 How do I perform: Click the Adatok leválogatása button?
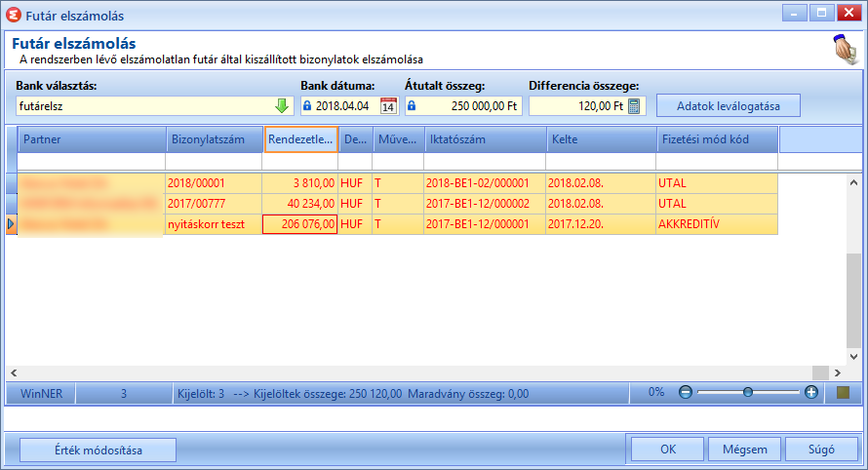pos(729,105)
